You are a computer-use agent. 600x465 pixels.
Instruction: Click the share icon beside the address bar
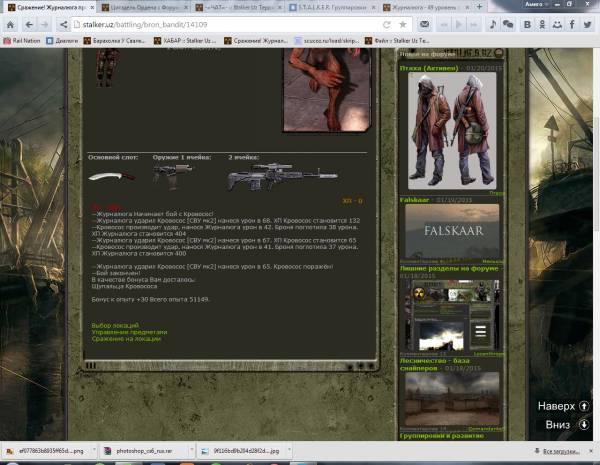coord(63,25)
